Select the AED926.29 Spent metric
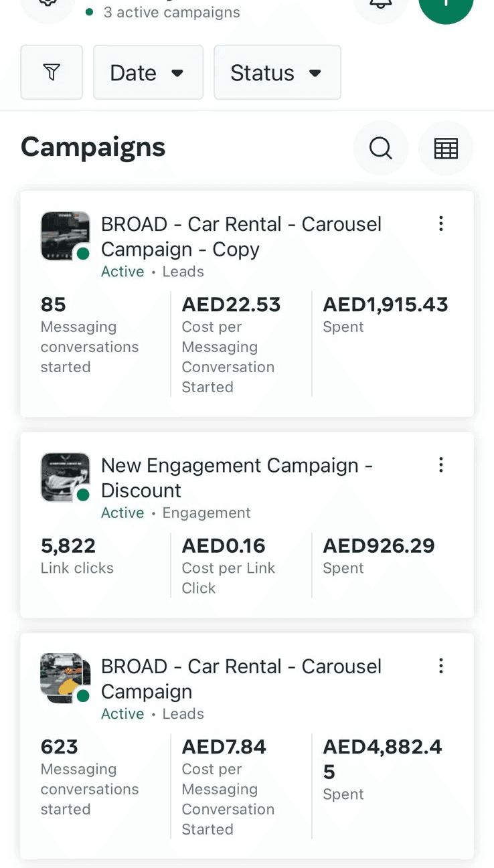Image resolution: width=494 pixels, height=868 pixels. 379,555
